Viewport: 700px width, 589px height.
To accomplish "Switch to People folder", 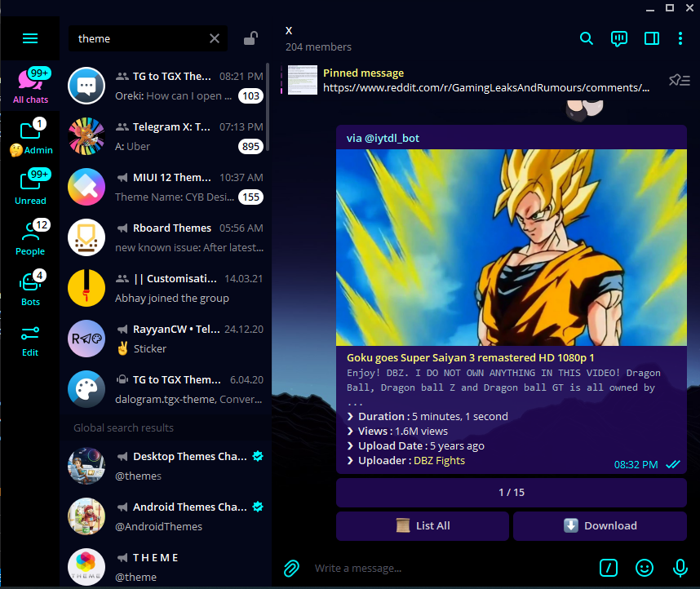I will [30, 237].
